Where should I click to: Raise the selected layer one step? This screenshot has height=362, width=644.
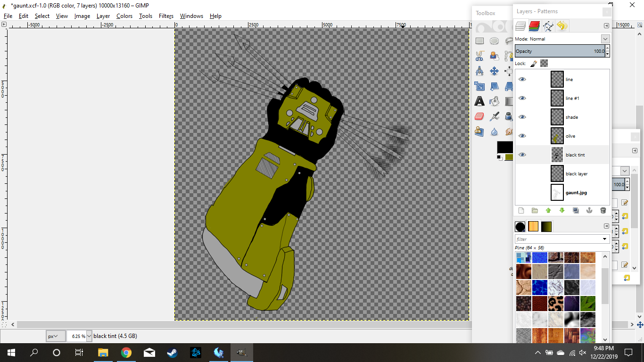point(548,211)
